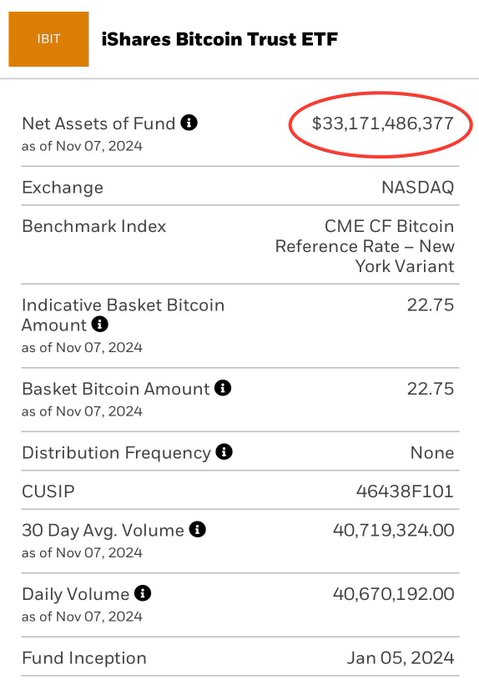Image resolution: width=479 pixels, height=680 pixels.
Task: Open info icon next to Basket Bitcoin Amount
Action: tap(223, 388)
